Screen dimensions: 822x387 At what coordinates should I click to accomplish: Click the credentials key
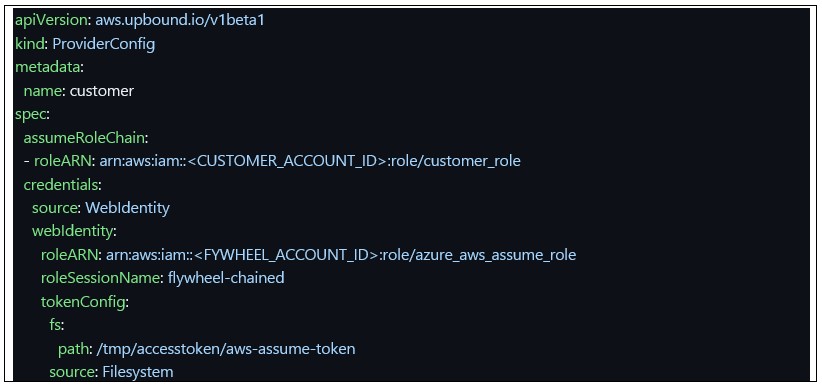tap(60, 185)
